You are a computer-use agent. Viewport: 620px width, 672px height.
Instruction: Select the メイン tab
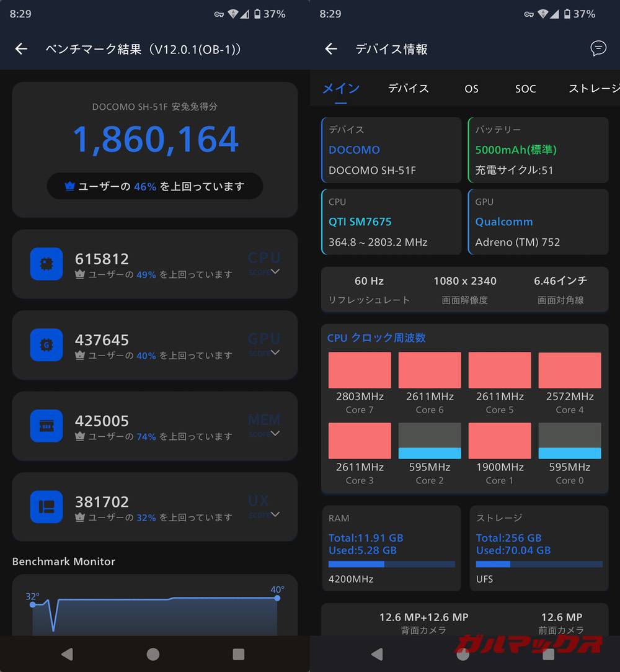pos(341,88)
